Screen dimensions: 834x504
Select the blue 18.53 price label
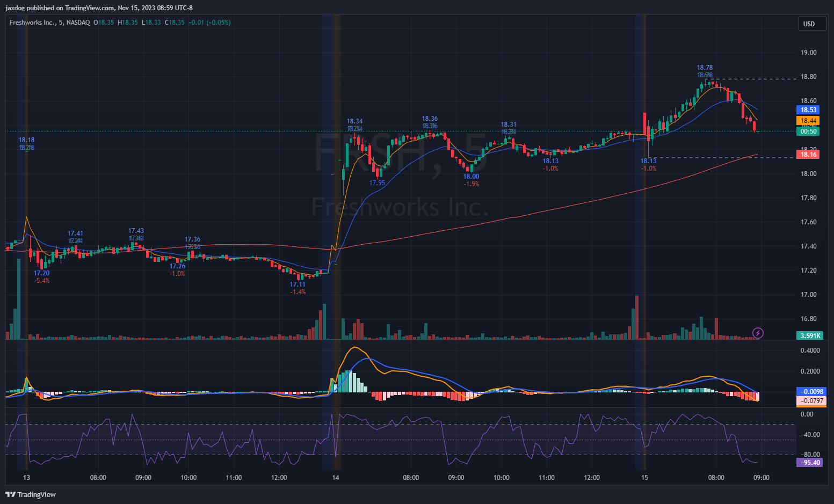(809, 110)
